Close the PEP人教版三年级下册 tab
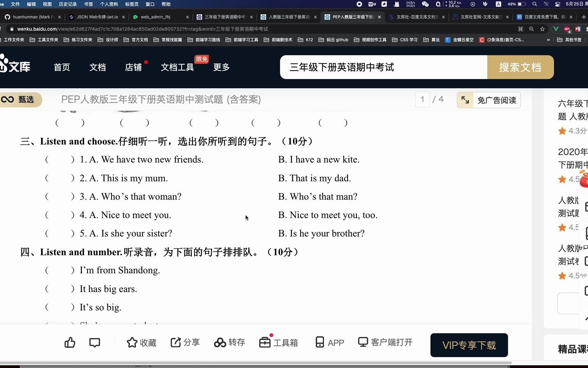Screen dimensions: 588x368 379,17
